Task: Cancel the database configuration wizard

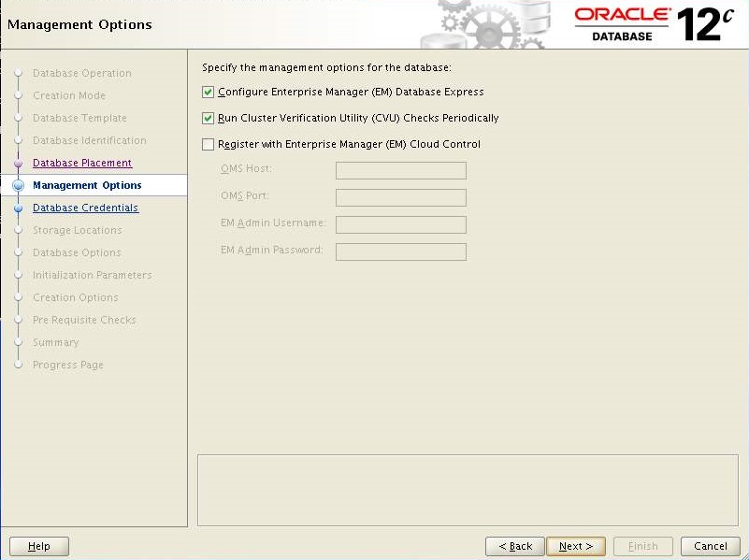Action: click(711, 546)
